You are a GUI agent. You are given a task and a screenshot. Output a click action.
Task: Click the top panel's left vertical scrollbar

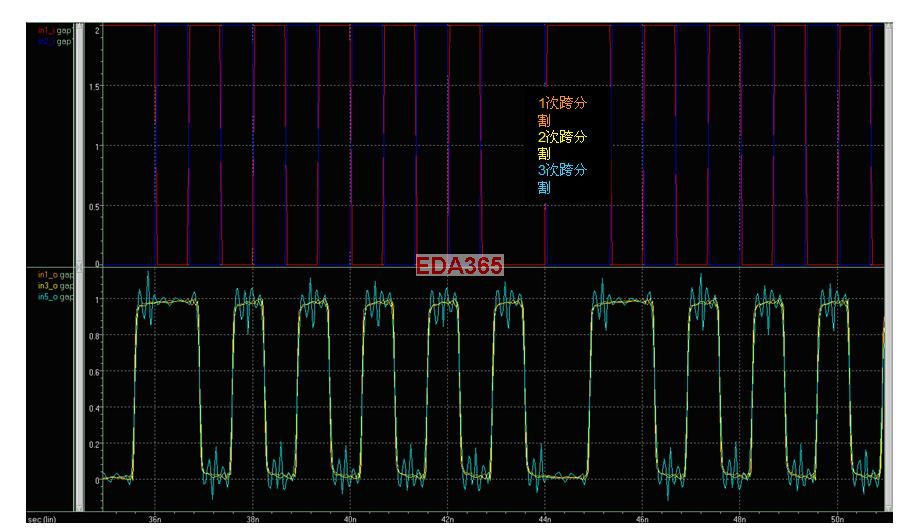click(79, 144)
